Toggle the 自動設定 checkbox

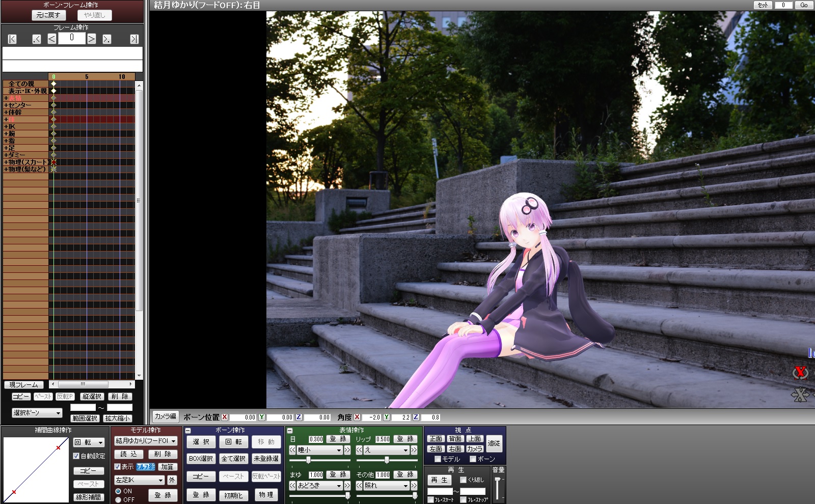tap(76, 456)
